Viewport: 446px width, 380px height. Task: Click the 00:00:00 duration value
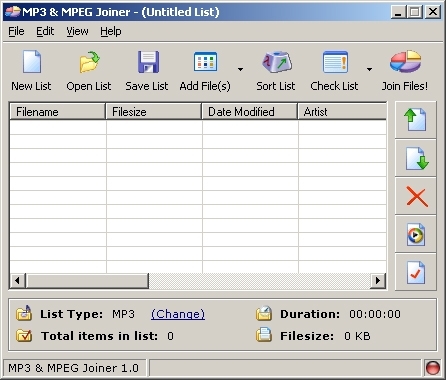click(375, 314)
